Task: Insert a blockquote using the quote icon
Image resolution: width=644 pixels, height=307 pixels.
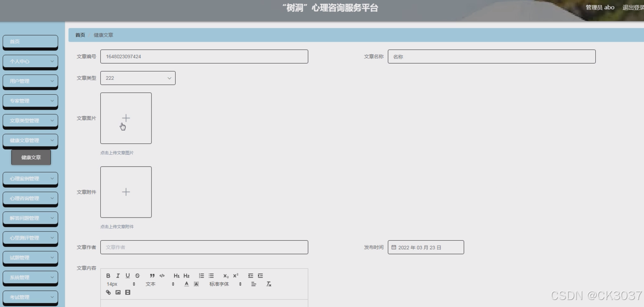Action: pyautogui.click(x=152, y=276)
